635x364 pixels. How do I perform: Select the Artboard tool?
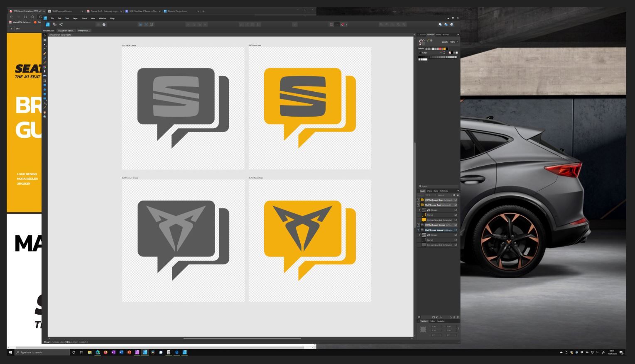point(45,40)
